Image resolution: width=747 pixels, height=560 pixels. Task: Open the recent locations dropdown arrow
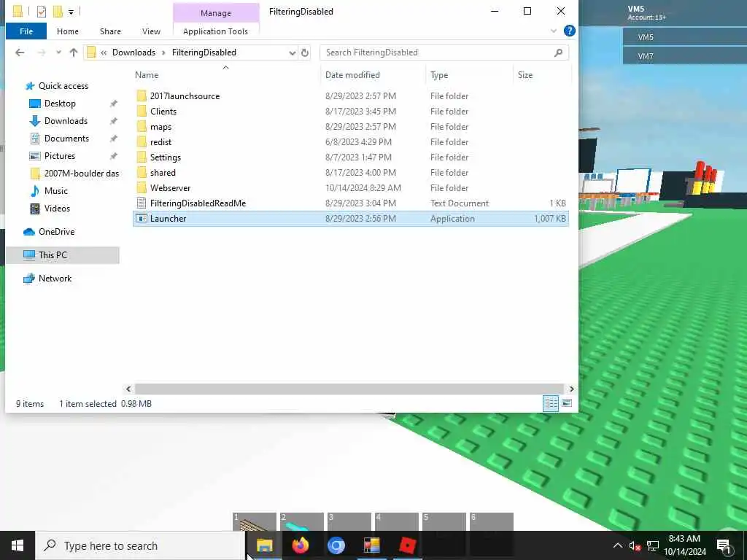[58, 52]
